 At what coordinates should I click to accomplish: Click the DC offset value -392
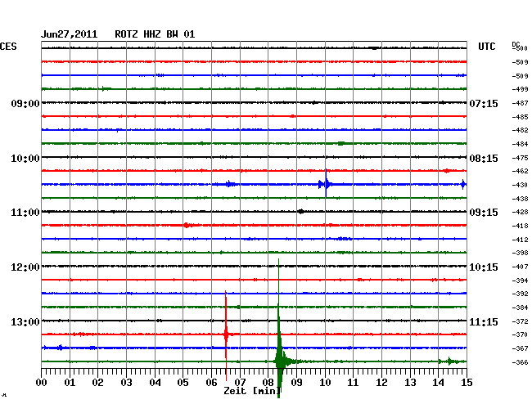(x=520, y=294)
